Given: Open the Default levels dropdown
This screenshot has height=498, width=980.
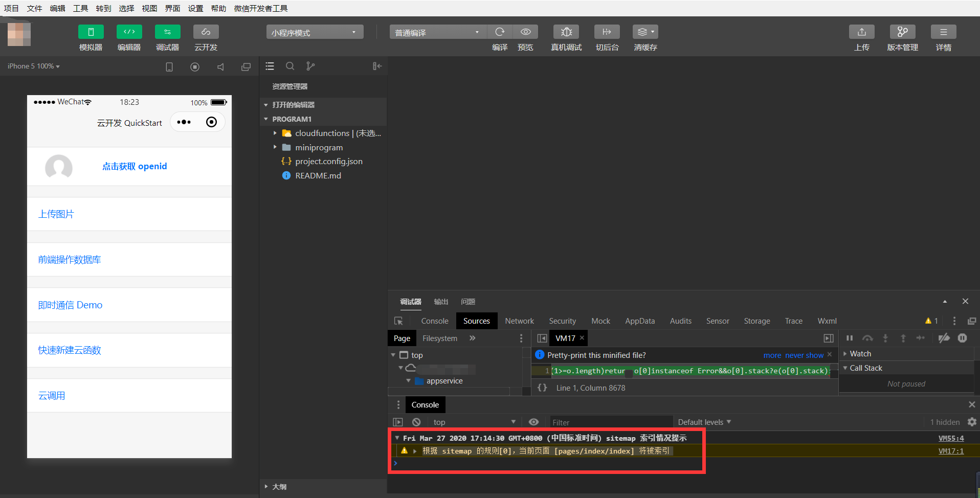Looking at the screenshot, I should 703,422.
